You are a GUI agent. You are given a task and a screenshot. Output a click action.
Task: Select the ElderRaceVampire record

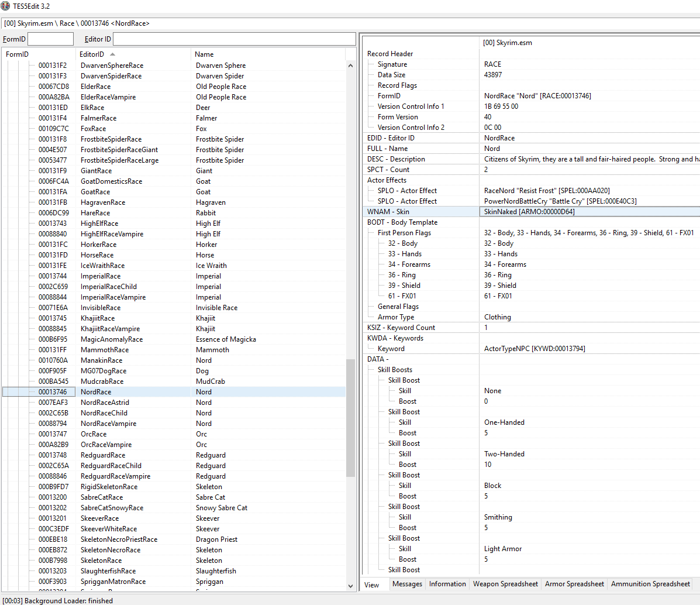174,97
